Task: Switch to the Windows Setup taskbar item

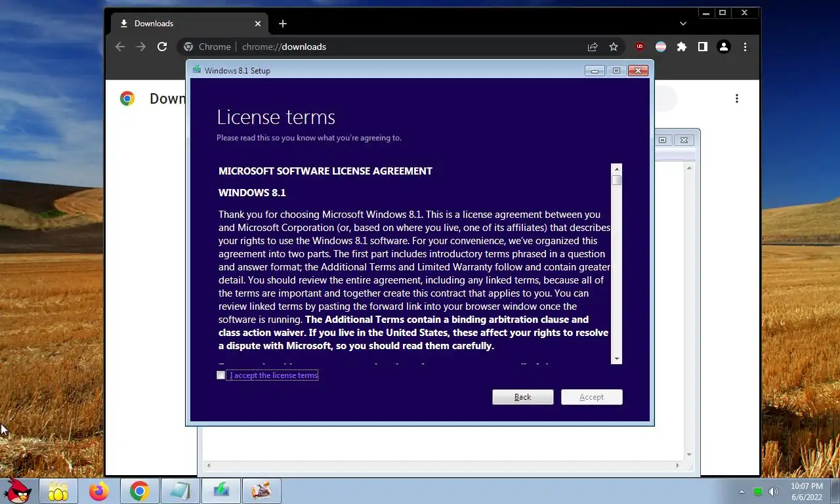Action: coord(221,491)
